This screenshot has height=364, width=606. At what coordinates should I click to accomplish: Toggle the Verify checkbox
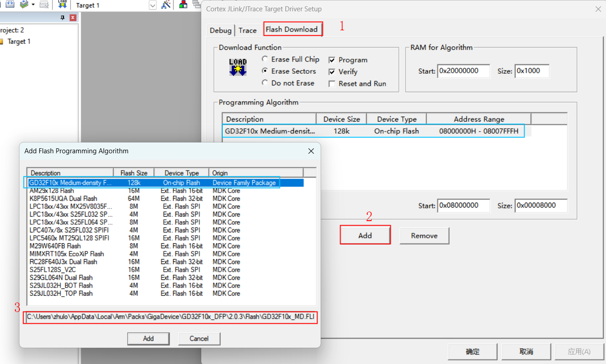[x=332, y=72]
